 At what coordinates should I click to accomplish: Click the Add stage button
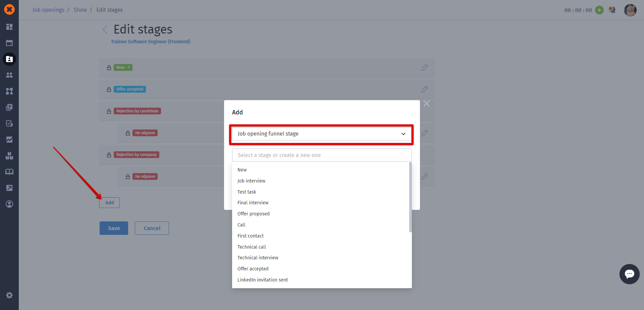click(109, 203)
